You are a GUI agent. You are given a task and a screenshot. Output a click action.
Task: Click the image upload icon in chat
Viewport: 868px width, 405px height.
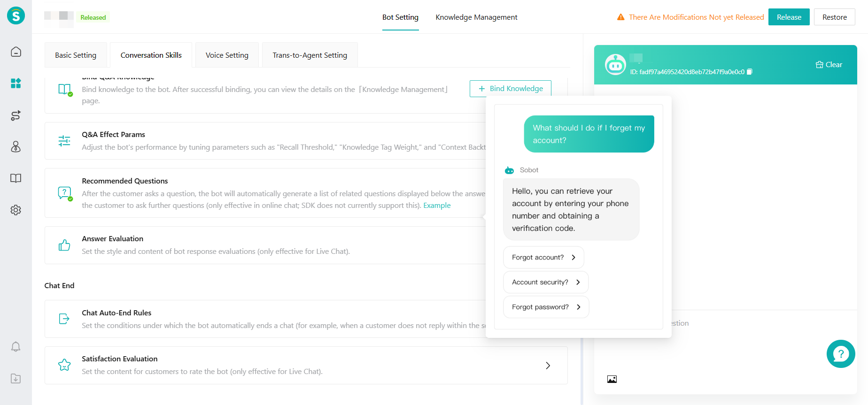coord(612,379)
